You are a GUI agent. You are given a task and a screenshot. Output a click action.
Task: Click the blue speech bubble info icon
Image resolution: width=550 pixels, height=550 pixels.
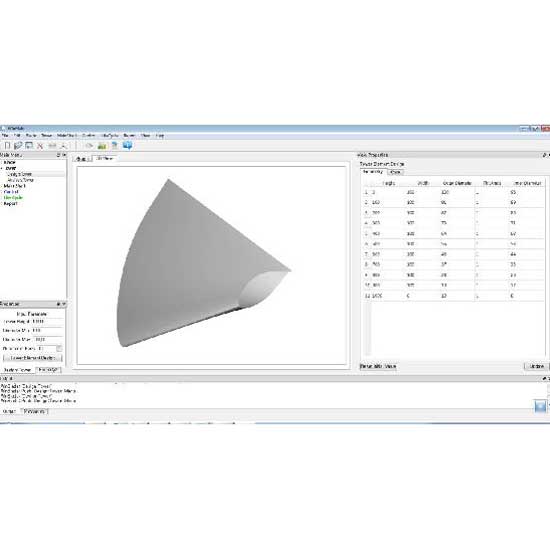(x=127, y=145)
